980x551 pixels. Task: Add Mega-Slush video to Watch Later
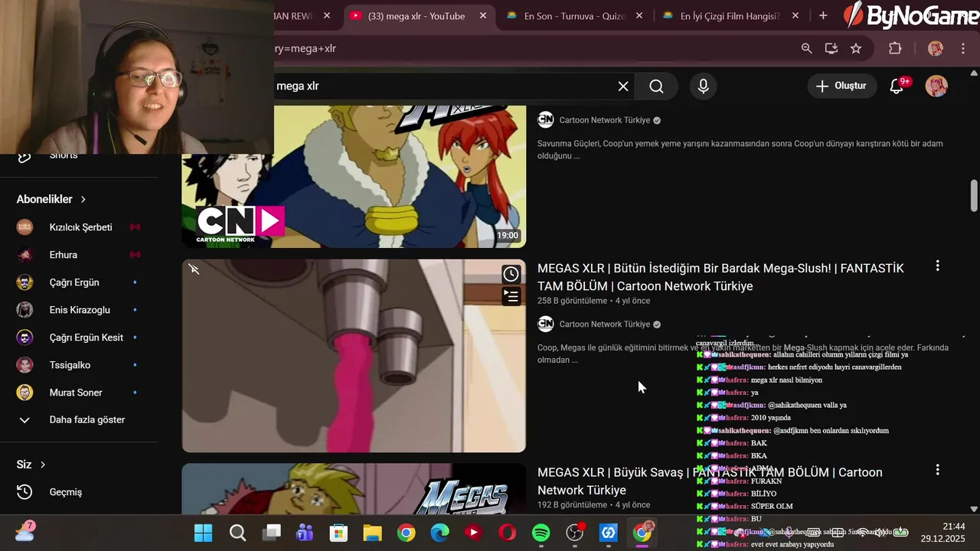[x=511, y=274]
